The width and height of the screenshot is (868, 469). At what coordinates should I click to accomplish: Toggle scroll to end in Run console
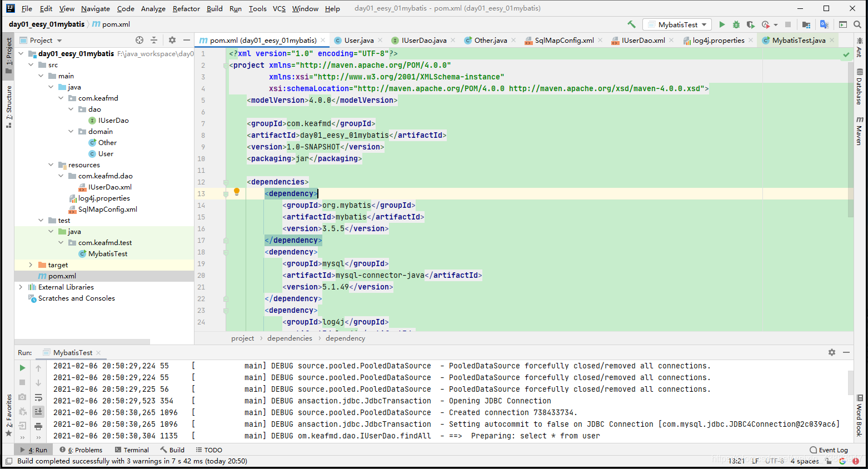pos(38,412)
